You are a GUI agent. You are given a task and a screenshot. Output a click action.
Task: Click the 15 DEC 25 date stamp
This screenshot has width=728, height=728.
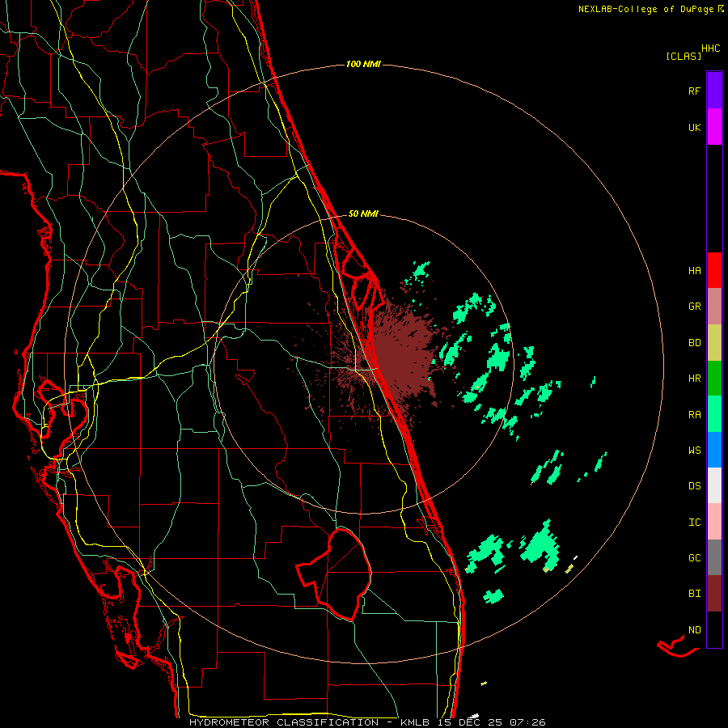[x=469, y=722]
